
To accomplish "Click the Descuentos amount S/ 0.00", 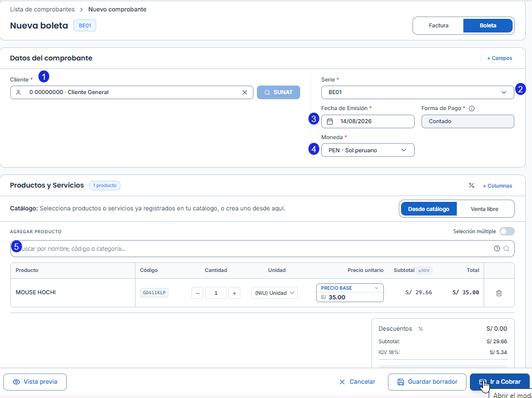I will pos(497,329).
